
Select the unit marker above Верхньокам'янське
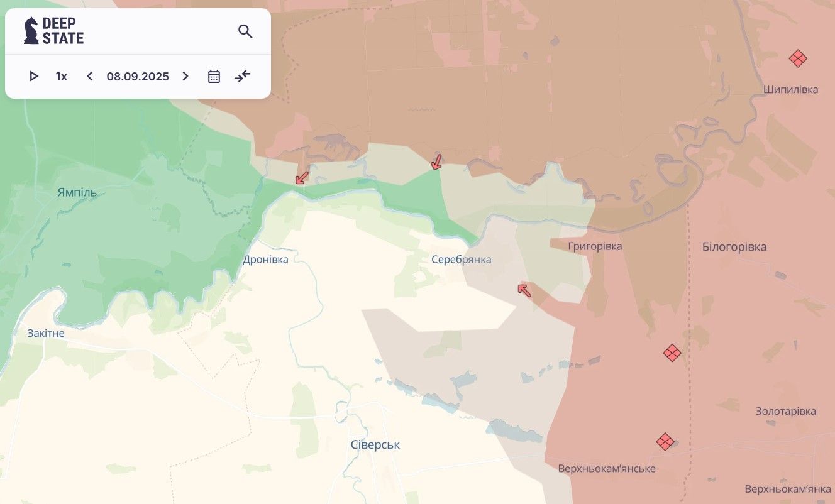665,442
